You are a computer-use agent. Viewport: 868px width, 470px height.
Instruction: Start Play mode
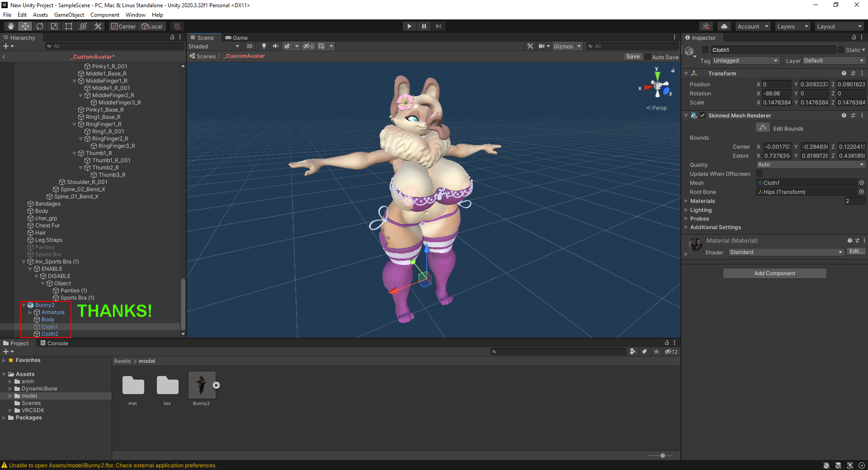click(x=409, y=26)
